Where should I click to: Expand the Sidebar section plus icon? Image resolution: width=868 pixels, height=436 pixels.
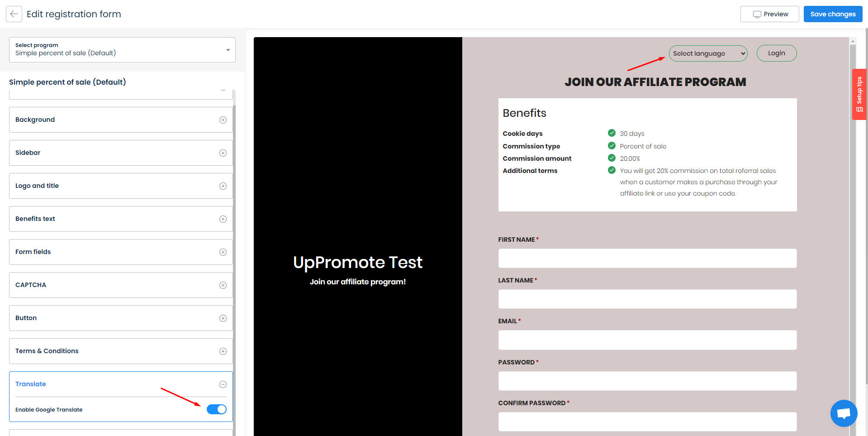pos(223,153)
